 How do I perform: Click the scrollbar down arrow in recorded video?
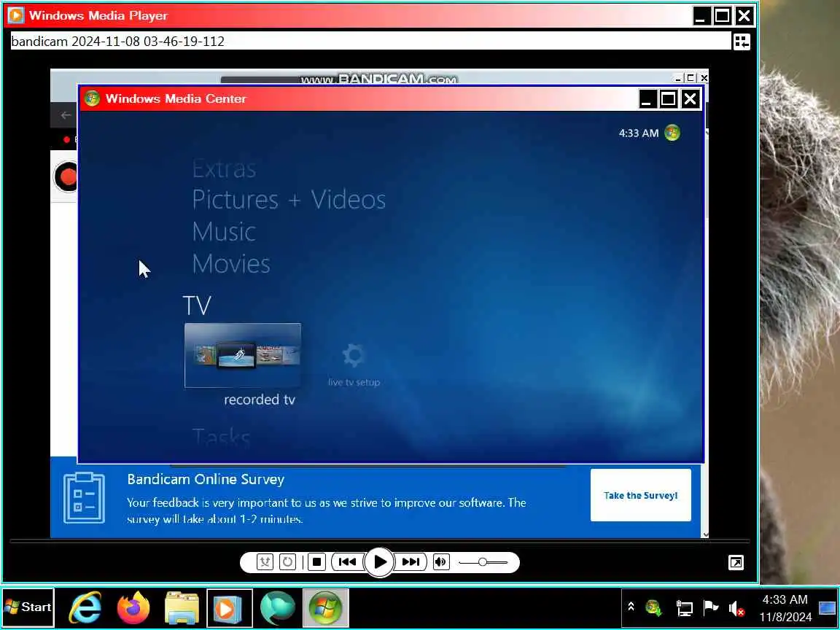[706, 534]
